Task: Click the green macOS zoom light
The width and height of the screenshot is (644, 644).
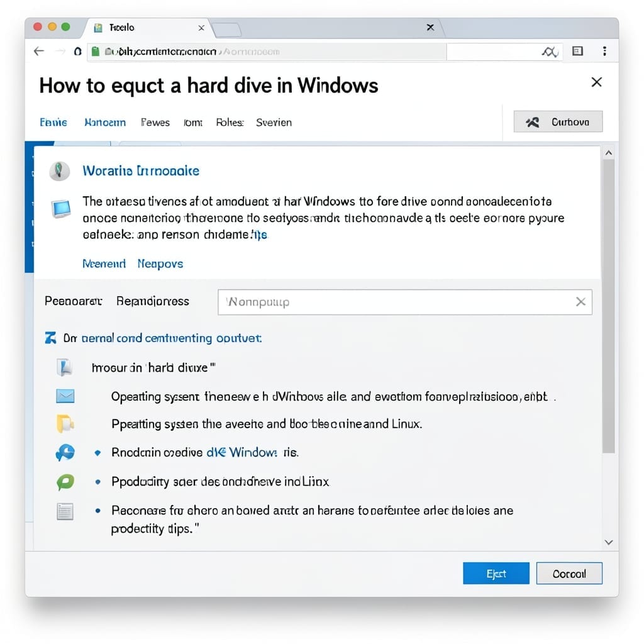Action: point(65,27)
